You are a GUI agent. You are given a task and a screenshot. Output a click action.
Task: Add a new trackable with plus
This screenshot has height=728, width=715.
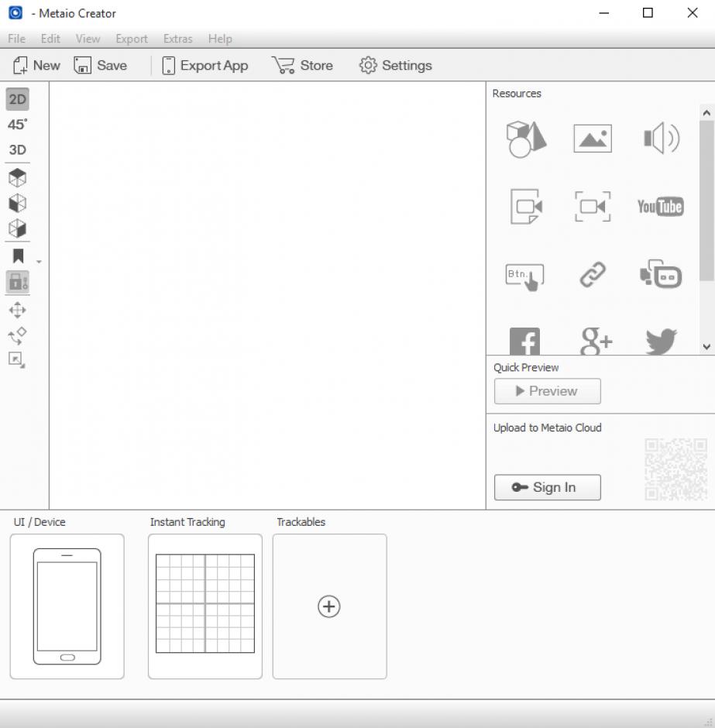pos(329,606)
